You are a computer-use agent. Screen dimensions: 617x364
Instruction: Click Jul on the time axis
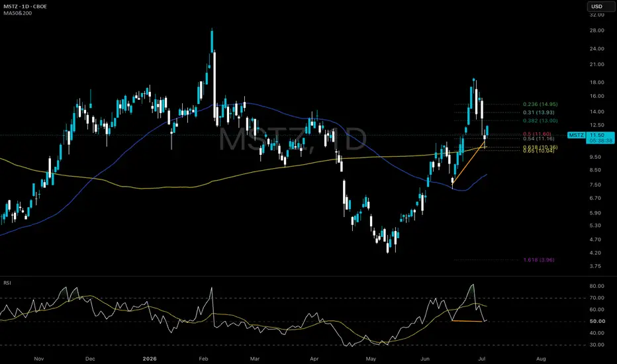482,359
